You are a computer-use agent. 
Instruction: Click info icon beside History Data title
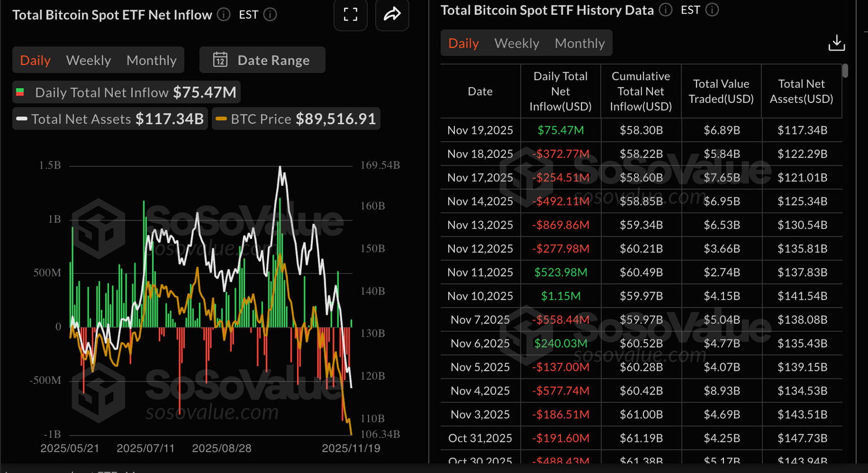[x=666, y=10]
